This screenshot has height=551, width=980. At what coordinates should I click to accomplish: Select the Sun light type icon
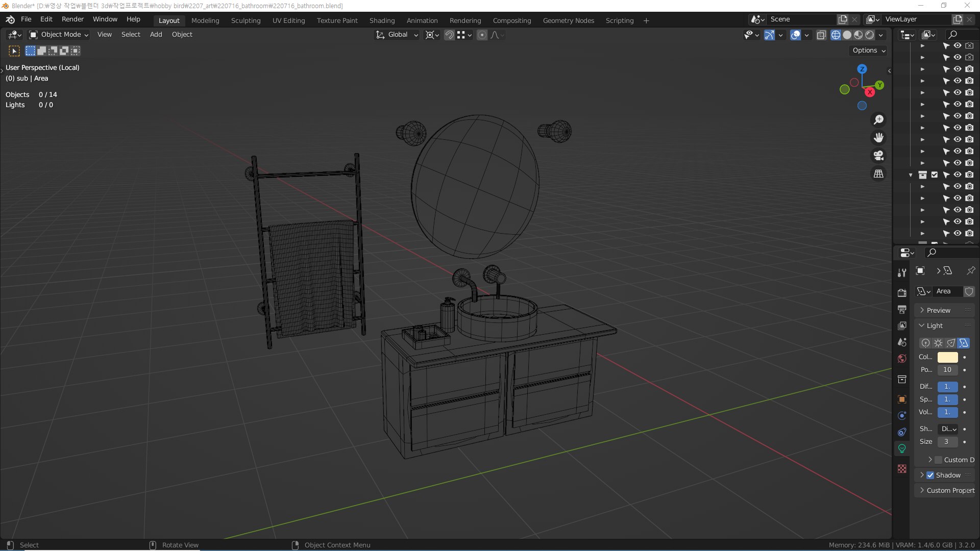click(x=938, y=343)
